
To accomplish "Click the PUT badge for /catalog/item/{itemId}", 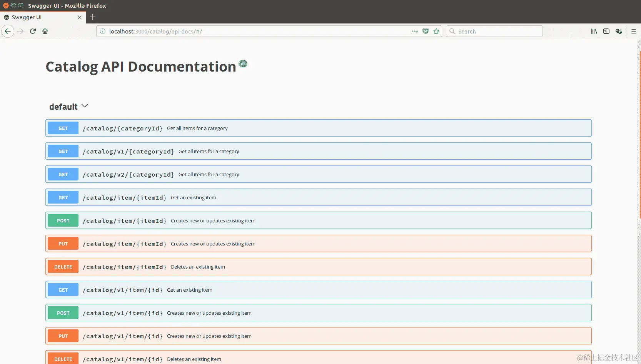I will [x=63, y=244].
